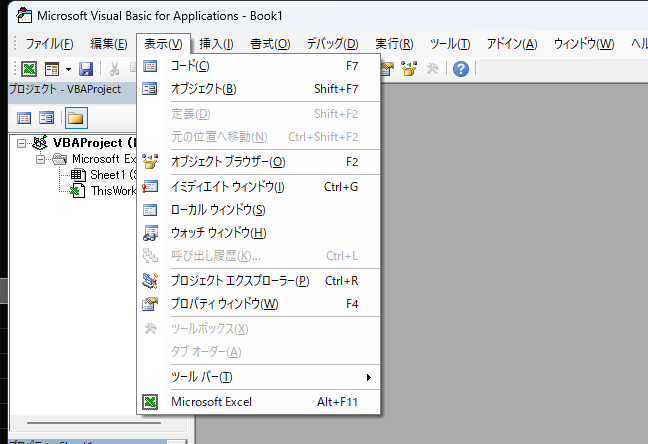
Task: Collapse the Microsoft Excel Objects folder
Action: click(x=40, y=159)
